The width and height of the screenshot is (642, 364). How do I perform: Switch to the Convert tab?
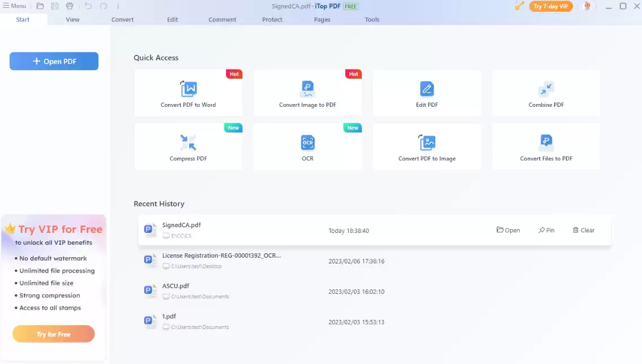(123, 19)
